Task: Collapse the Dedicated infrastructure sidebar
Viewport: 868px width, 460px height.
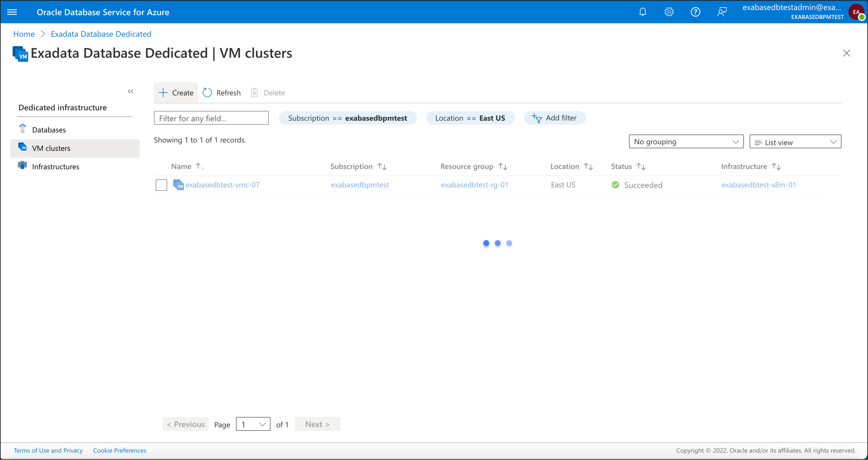Action: point(131,91)
